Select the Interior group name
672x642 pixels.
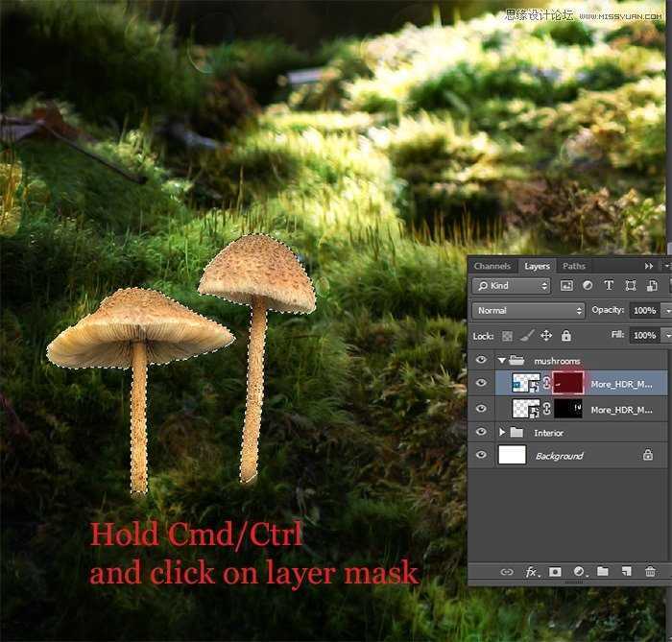[x=548, y=433]
